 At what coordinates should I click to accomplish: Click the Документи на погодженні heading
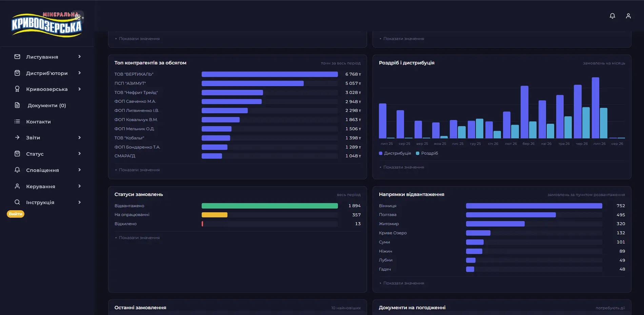pos(412,308)
